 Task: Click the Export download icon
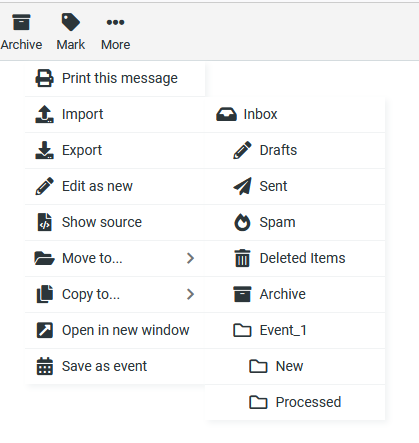click(x=44, y=150)
